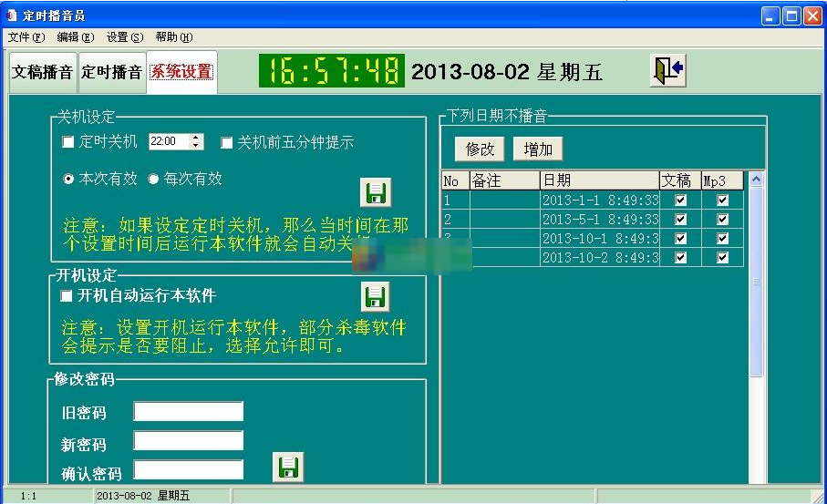This screenshot has height=504, width=827.
Task: Select the 本次有效 radio button
Action: click(68, 180)
